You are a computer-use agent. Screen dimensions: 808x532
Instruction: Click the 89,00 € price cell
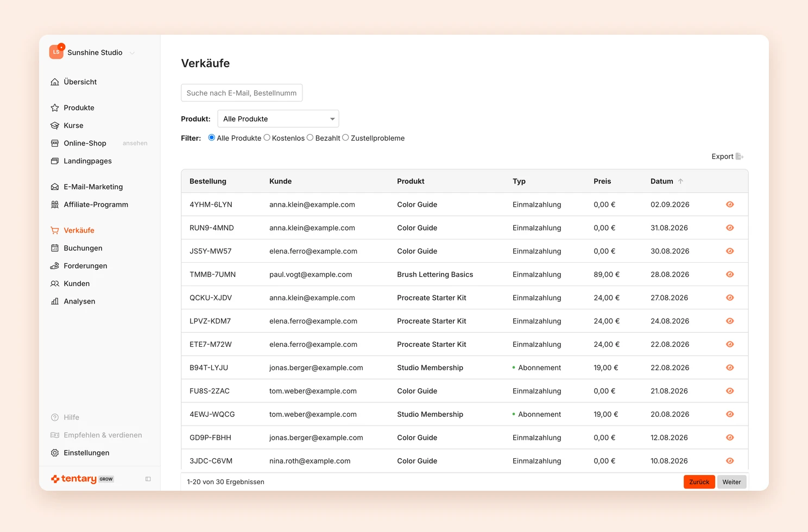click(607, 275)
